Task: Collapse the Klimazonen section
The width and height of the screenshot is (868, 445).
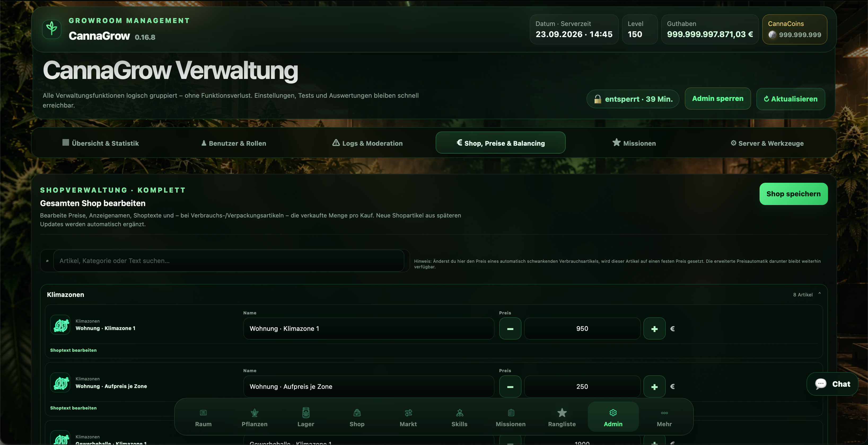Action: 819,294
